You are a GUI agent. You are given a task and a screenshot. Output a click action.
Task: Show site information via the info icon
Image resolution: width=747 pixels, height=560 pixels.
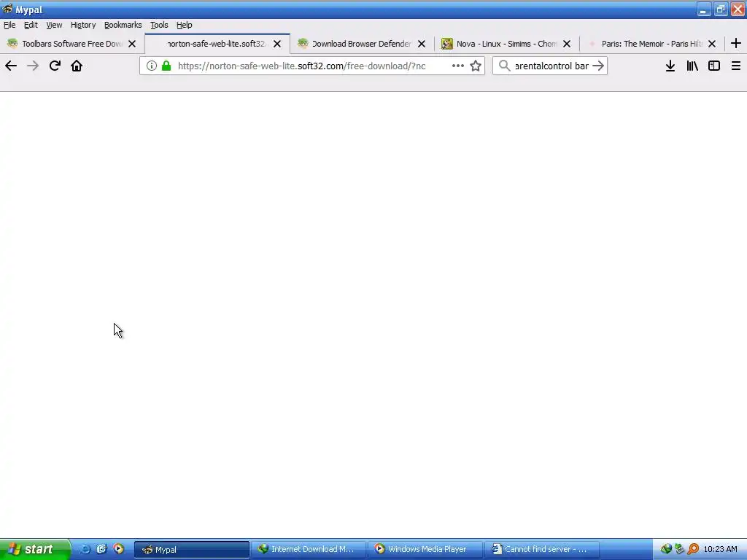152,66
